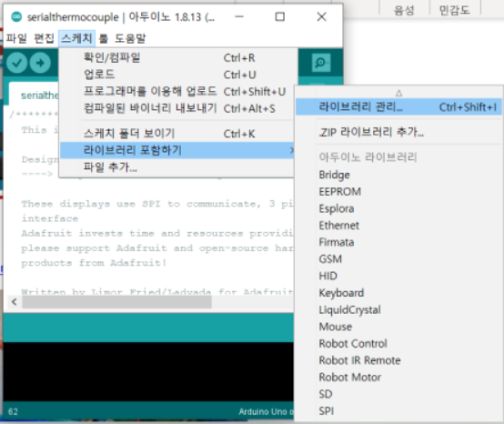Minimize the Arduino window
This screenshot has width=504, height=424.
click(x=239, y=16)
